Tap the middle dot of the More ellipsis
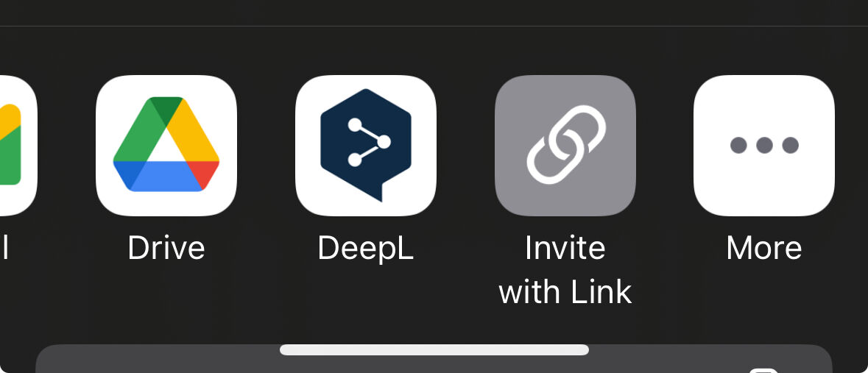 764,146
